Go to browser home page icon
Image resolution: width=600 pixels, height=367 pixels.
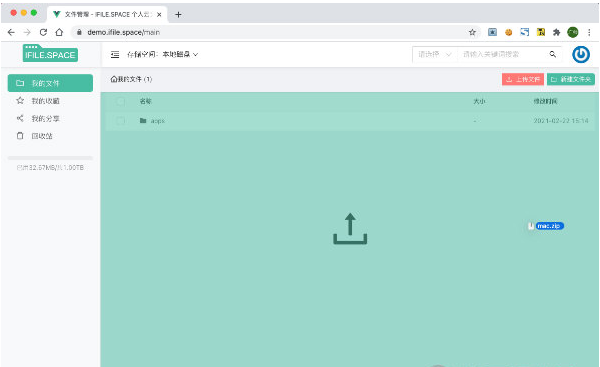pyautogui.click(x=59, y=33)
